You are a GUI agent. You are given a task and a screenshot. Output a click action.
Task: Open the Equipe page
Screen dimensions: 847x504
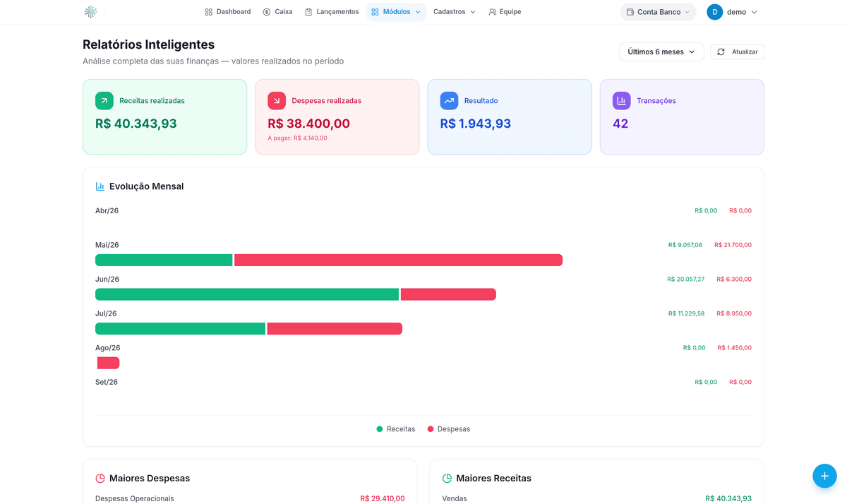coord(505,12)
